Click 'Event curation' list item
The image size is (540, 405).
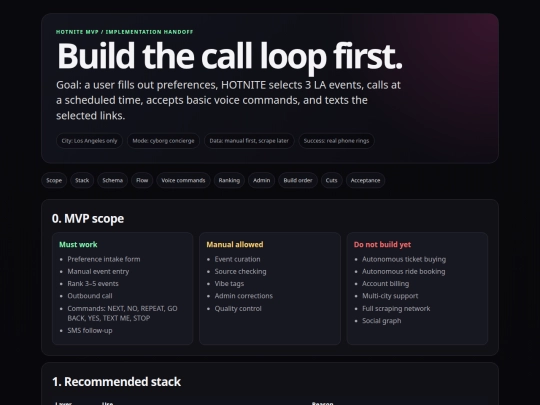pos(237,259)
